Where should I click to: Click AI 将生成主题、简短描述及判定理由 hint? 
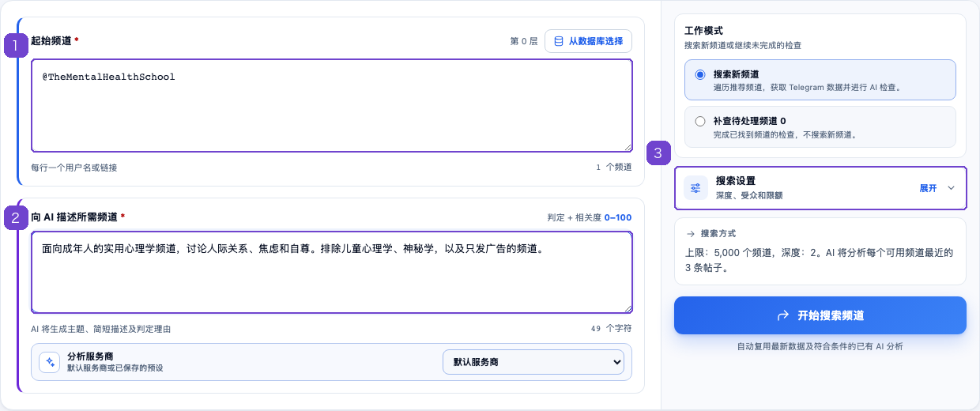[x=100, y=329]
